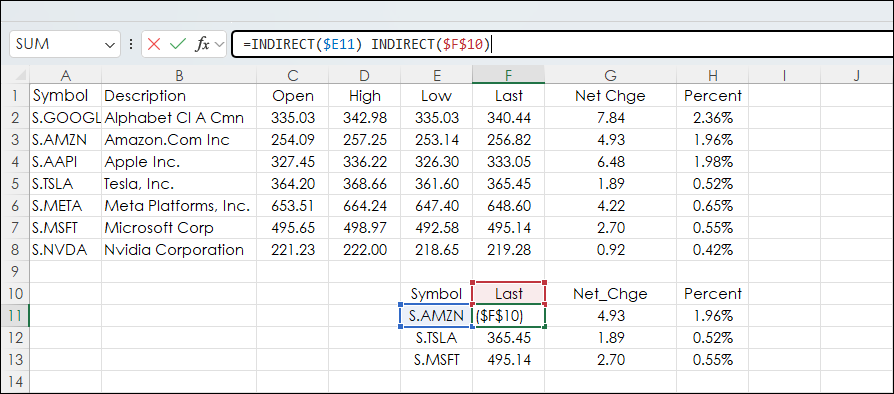
Task: Confirm the formula with the checkmark icon
Action: [x=178, y=44]
